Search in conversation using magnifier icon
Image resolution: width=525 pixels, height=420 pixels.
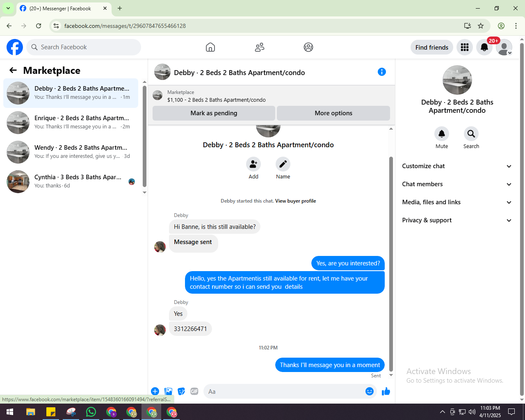click(471, 134)
